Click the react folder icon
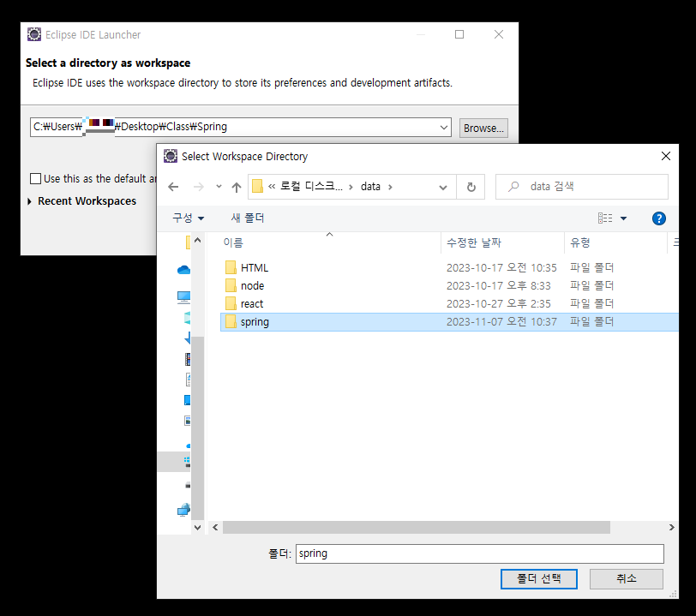Image resolution: width=696 pixels, height=616 pixels. (231, 303)
